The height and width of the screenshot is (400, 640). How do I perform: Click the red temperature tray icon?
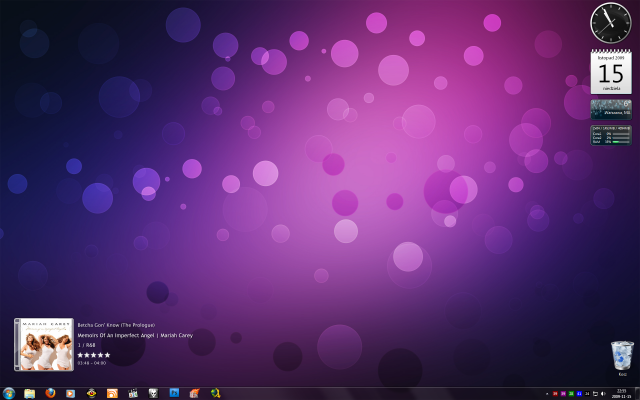pos(555,394)
